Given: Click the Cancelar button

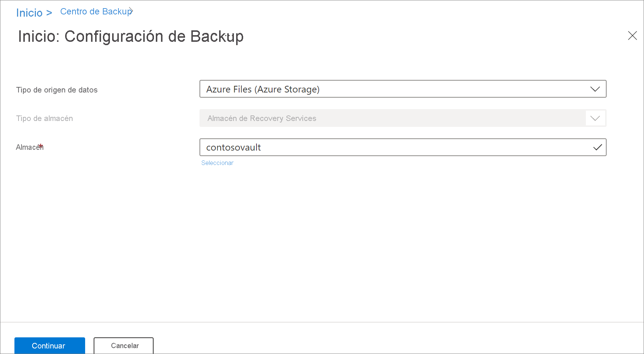Looking at the screenshot, I should coord(124,345).
